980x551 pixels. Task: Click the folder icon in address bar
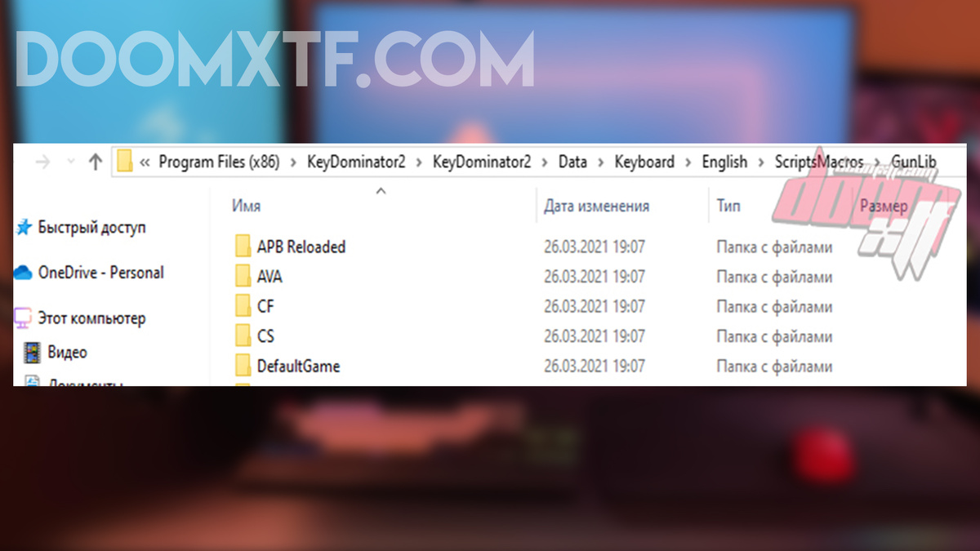coord(125,162)
